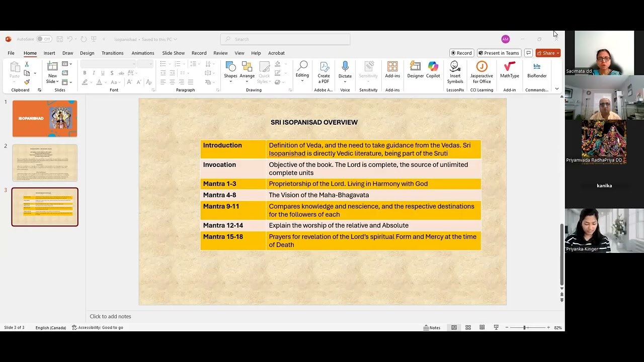Open BioRender add-in
The width and height of the screenshot is (644, 362).
(x=537, y=70)
